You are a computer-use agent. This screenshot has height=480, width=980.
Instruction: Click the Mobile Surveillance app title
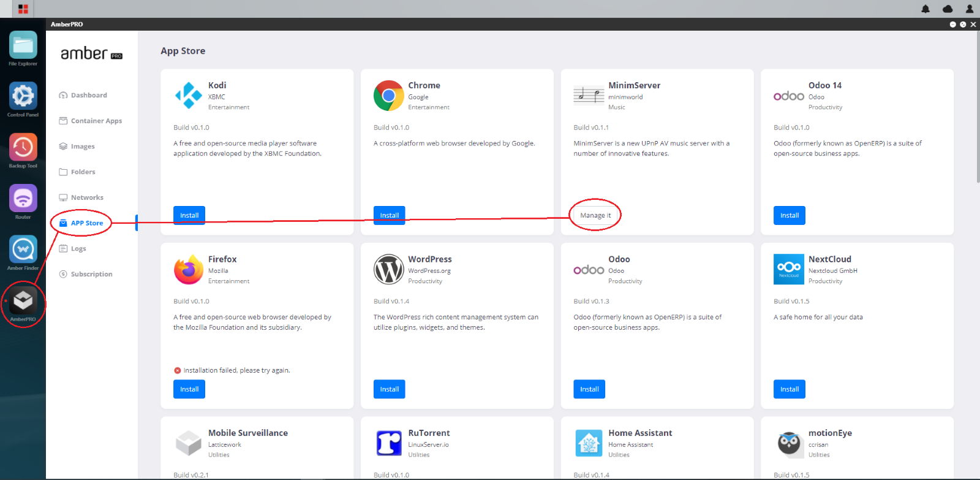[x=248, y=433]
